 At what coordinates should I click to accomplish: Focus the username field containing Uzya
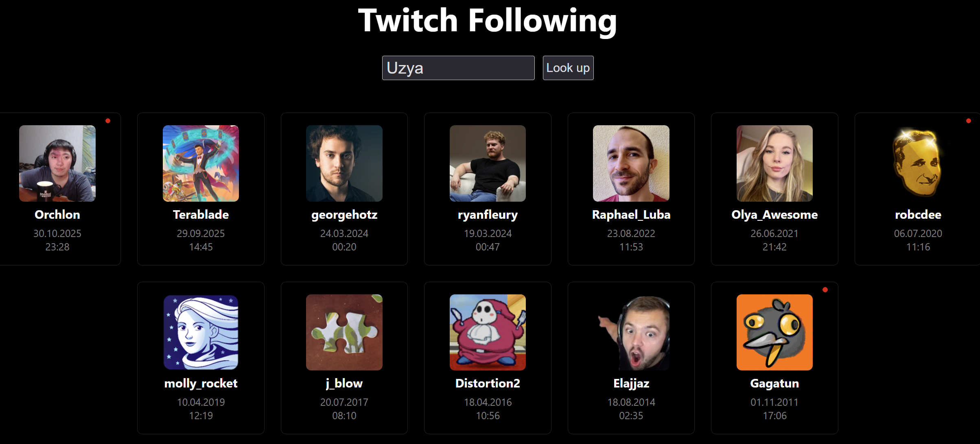tap(458, 68)
